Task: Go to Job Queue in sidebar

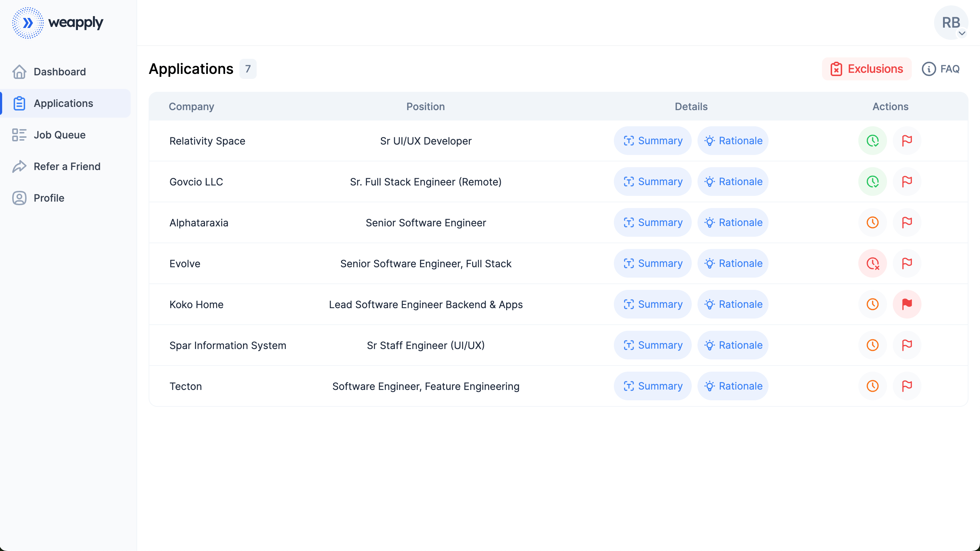Action: tap(59, 135)
